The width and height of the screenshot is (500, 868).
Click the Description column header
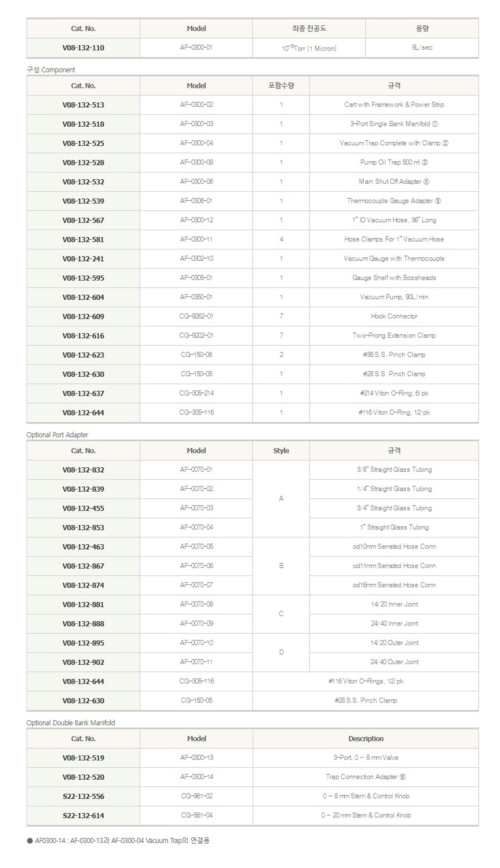(x=366, y=738)
